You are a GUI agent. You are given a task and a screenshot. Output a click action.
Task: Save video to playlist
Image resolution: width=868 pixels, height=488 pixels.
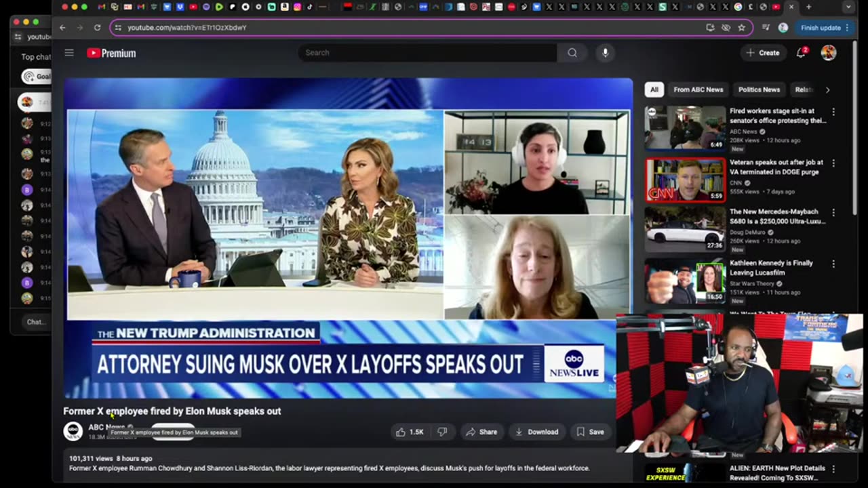590,432
